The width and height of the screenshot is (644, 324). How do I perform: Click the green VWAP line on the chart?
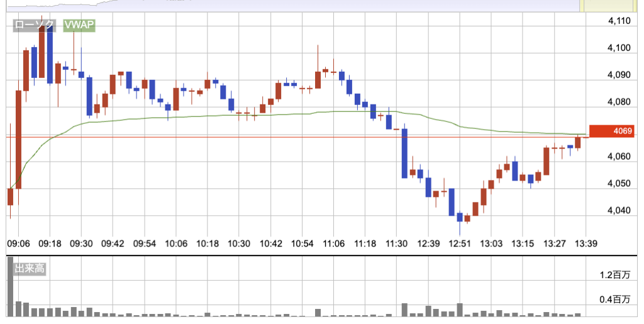click(189, 116)
